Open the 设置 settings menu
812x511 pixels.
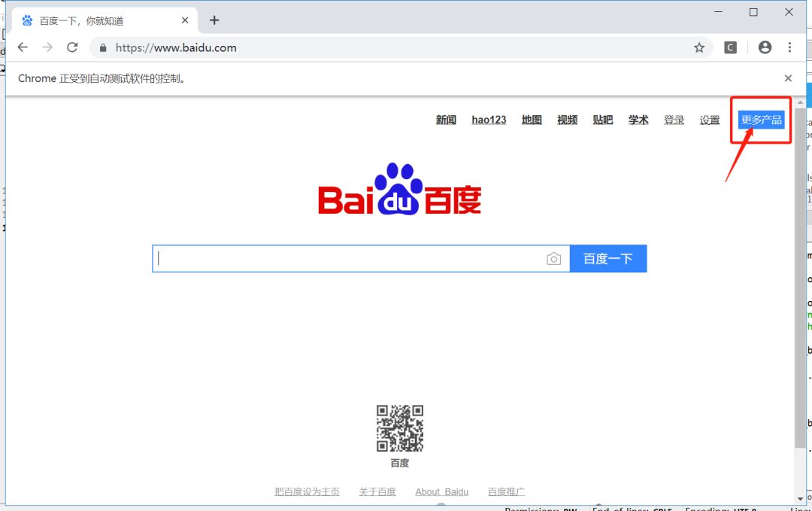[x=710, y=120]
